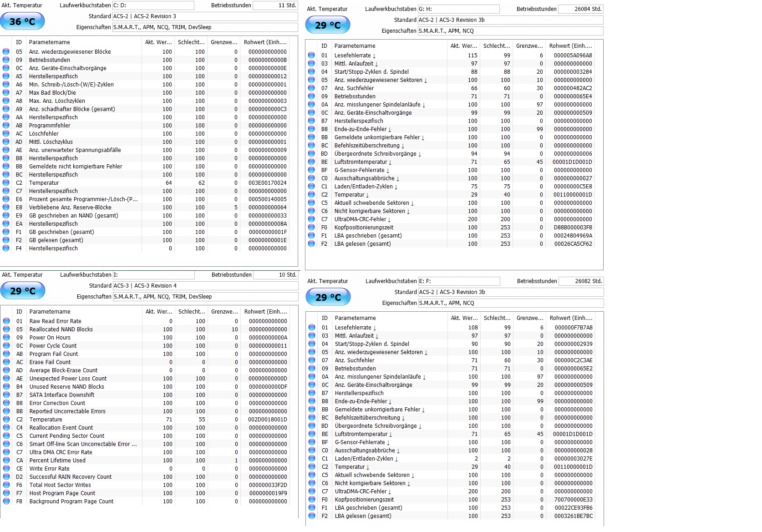Select raw value 000000C2C3AE
Viewport: 762px width, 532px height.
click(574, 360)
